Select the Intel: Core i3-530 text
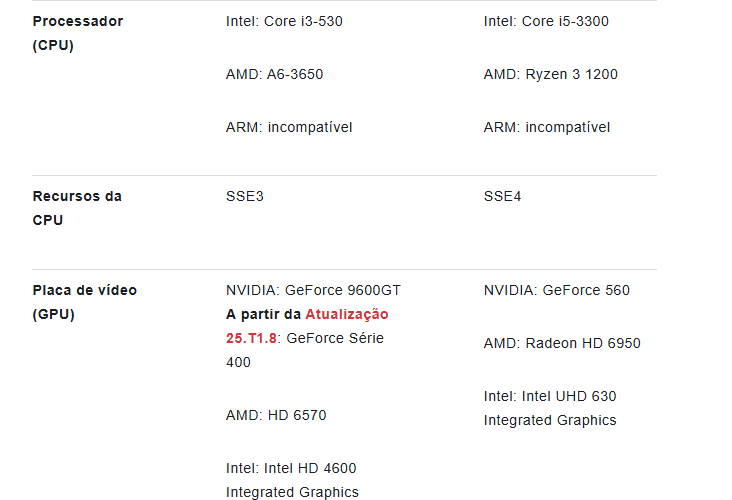 point(284,21)
